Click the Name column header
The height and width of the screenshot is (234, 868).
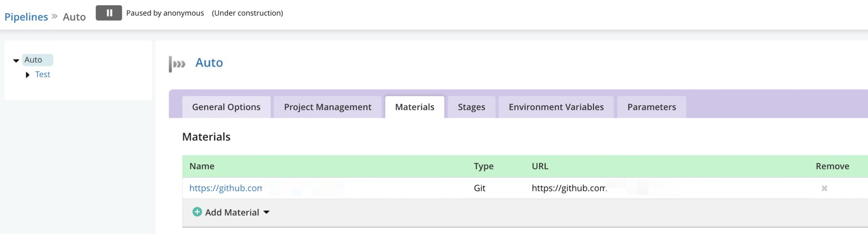pos(202,166)
